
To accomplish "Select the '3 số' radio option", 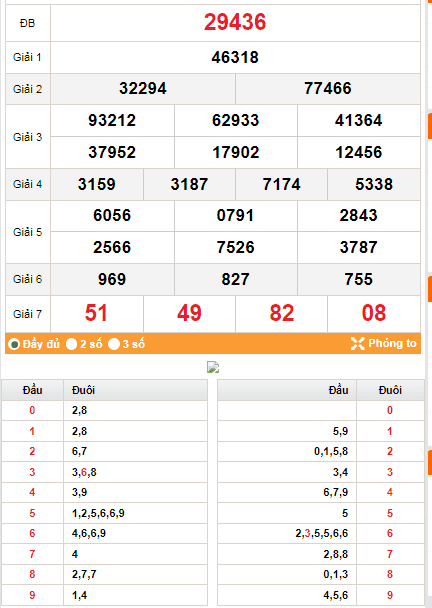I will 114,344.
